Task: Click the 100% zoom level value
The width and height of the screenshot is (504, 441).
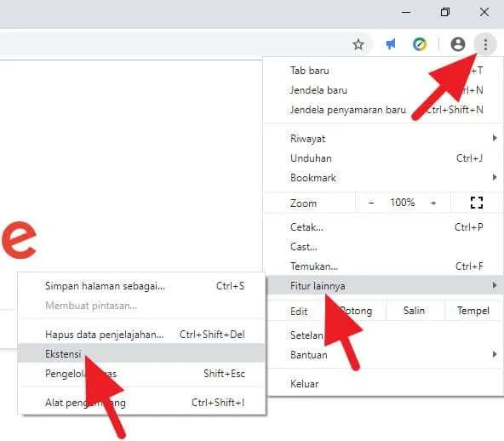Action: 402,203
